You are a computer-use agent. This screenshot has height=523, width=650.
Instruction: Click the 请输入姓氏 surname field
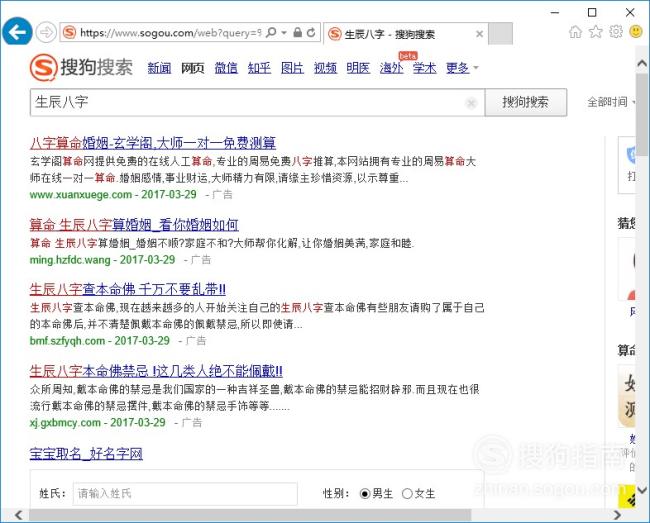click(185, 494)
